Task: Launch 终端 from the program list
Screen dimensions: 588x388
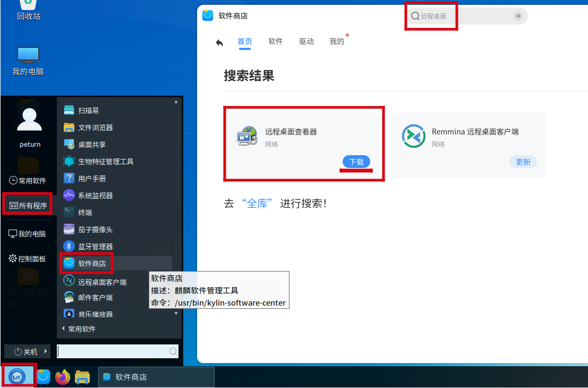Action: click(x=85, y=213)
